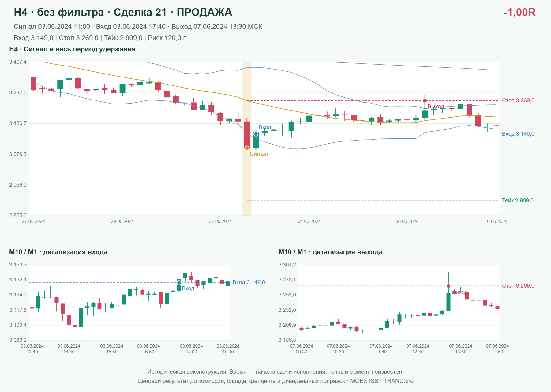Screen dimensions: 551x392
Task: Click the 10.06.2024 date axis label
Action: 496,221
